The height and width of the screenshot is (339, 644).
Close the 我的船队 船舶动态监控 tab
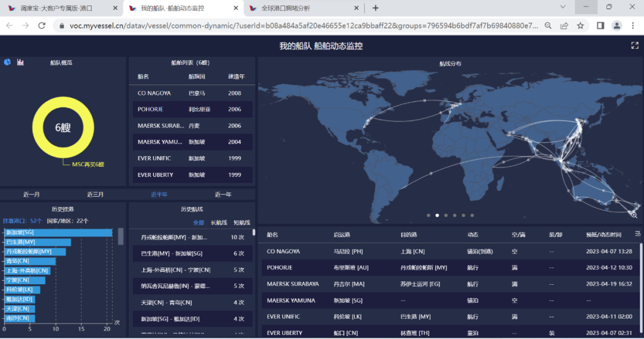click(236, 8)
